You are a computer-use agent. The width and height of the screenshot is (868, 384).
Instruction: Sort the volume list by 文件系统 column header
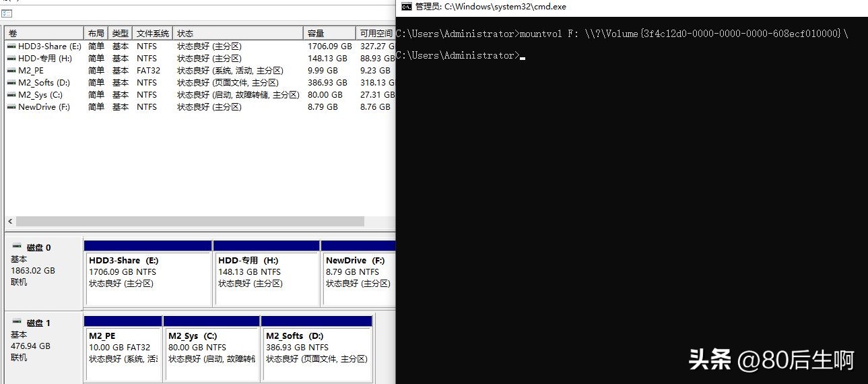[x=153, y=33]
